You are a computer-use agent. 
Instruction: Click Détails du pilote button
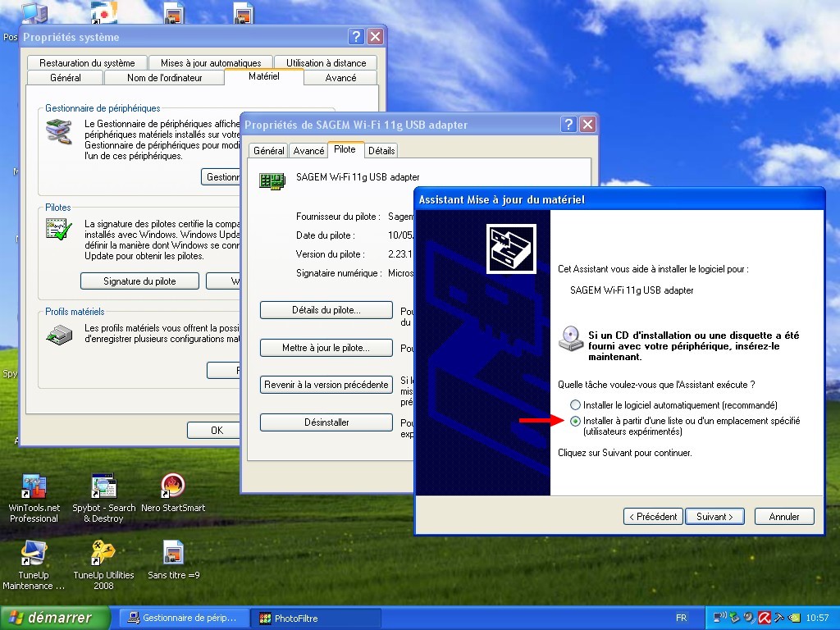[x=326, y=310]
